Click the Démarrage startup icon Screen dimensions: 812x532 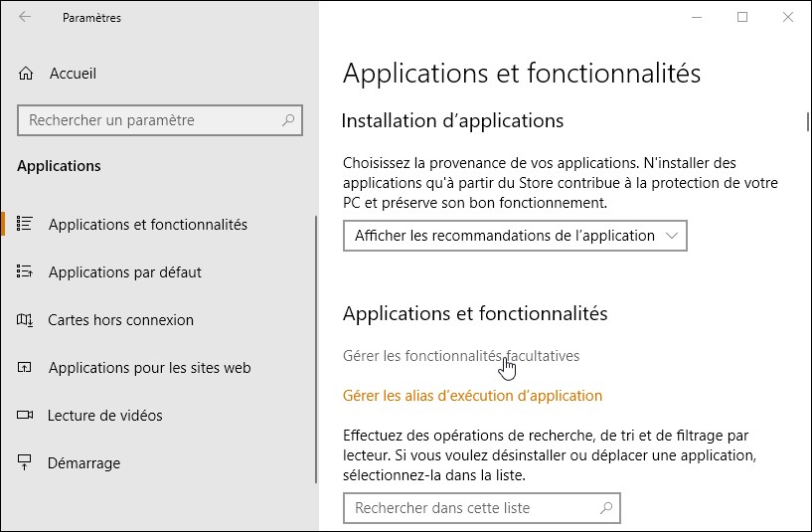click(26, 463)
